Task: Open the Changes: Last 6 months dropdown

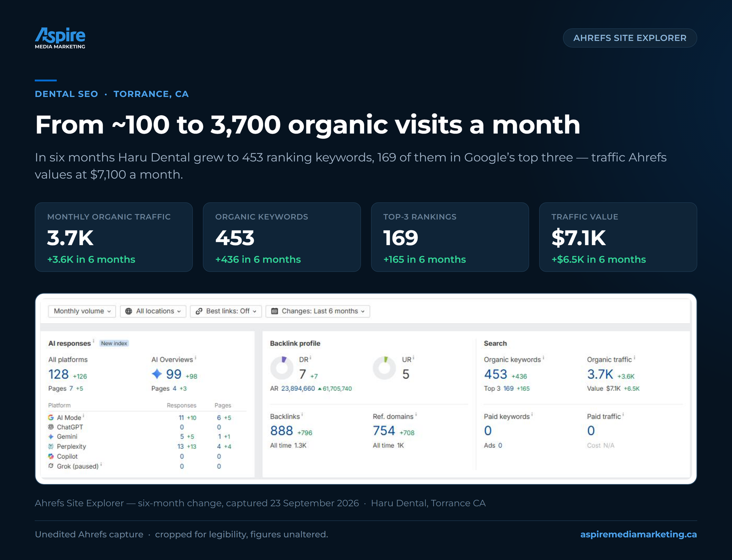Action: [318, 311]
